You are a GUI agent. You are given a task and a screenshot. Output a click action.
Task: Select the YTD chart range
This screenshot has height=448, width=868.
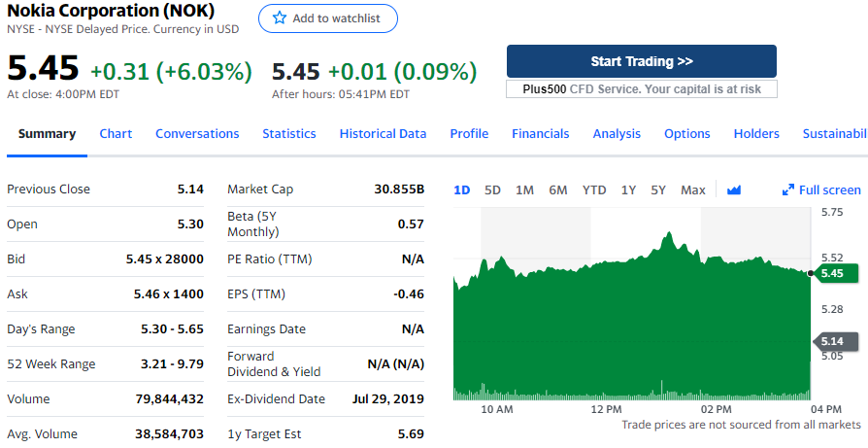coord(594,190)
